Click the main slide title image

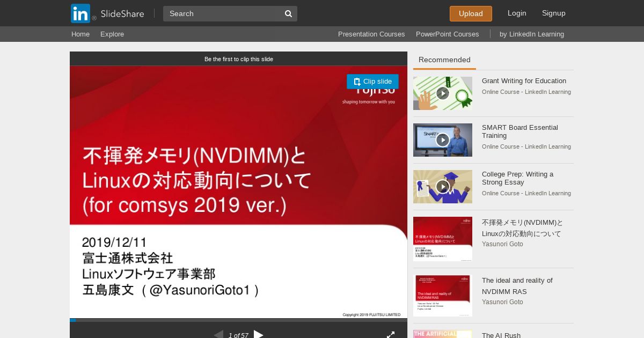coord(238,192)
